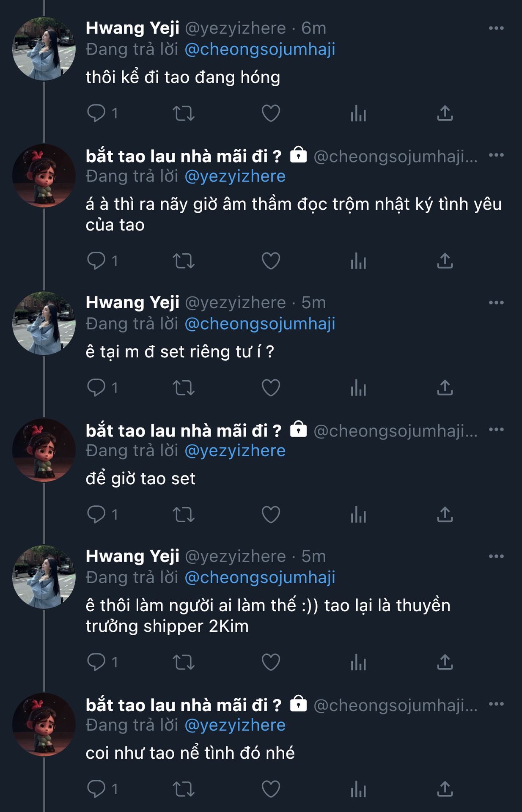The width and height of the screenshot is (522, 812).
Task: View analytics for "ê tại m đ set riêng tư" tweet
Action: click(358, 388)
